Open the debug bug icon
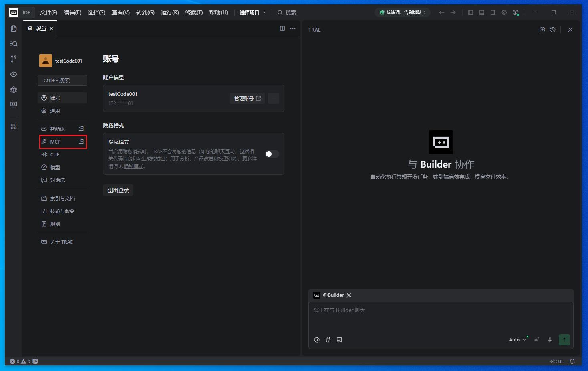The height and width of the screenshot is (371, 588). [14, 89]
